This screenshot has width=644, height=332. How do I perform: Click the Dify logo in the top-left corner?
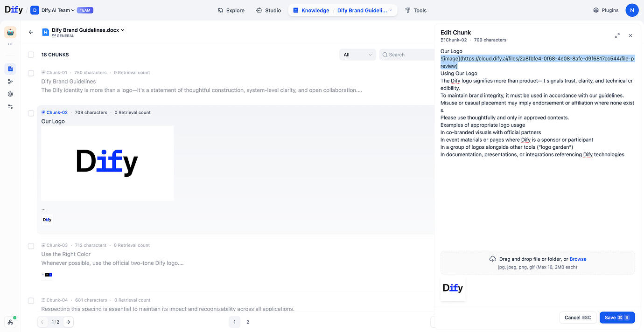pos(14,9)
